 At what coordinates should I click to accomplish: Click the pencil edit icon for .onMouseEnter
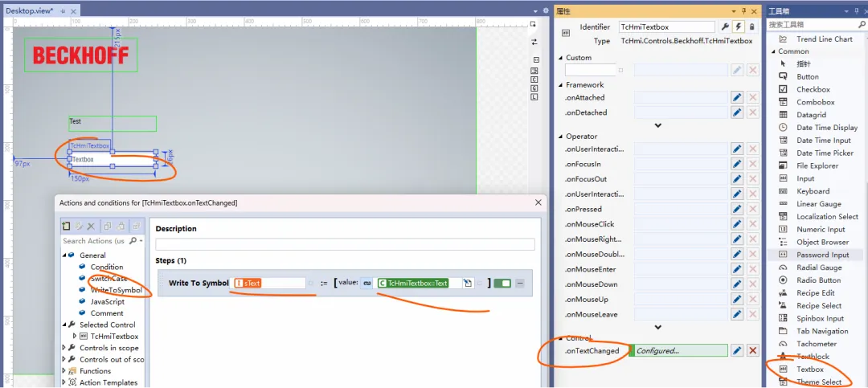737,269
